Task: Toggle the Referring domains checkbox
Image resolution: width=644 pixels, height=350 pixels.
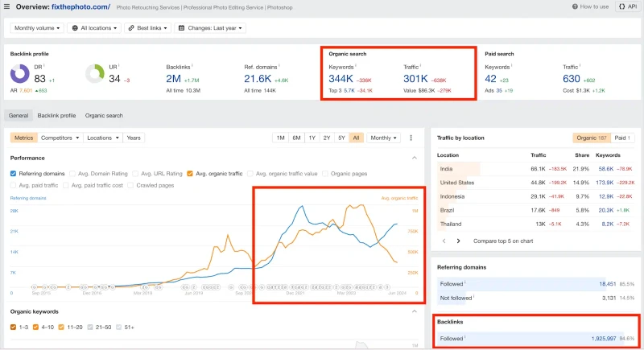Action: coord(13,174)
